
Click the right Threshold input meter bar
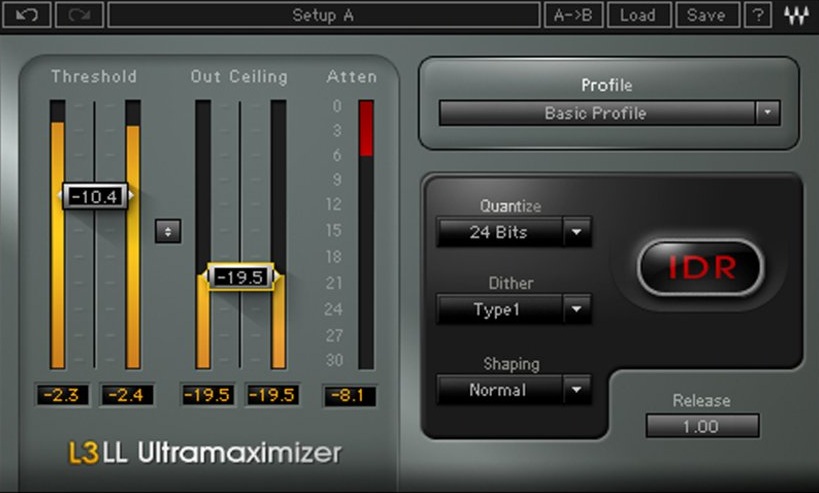click(x=133, y=235)
